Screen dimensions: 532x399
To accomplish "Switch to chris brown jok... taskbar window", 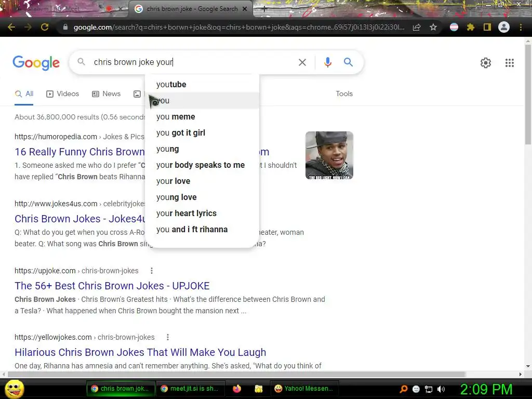I will 121,389.
